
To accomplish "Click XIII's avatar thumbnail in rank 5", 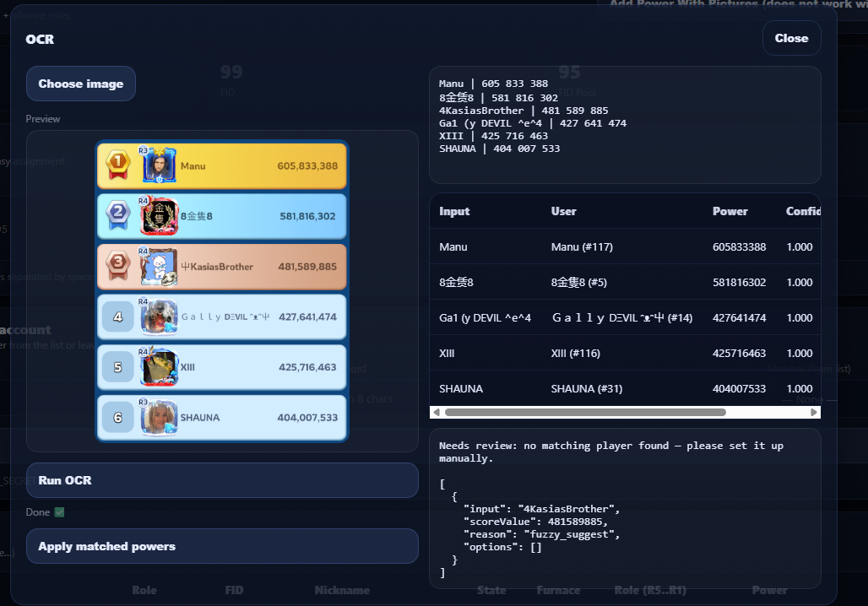I will [160, 367].
